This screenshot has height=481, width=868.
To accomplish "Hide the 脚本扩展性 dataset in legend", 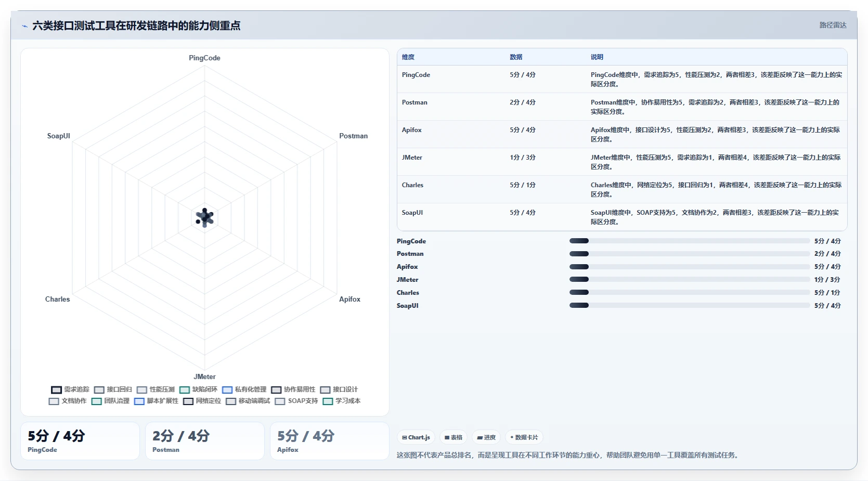I will click(x=156, y=401).
